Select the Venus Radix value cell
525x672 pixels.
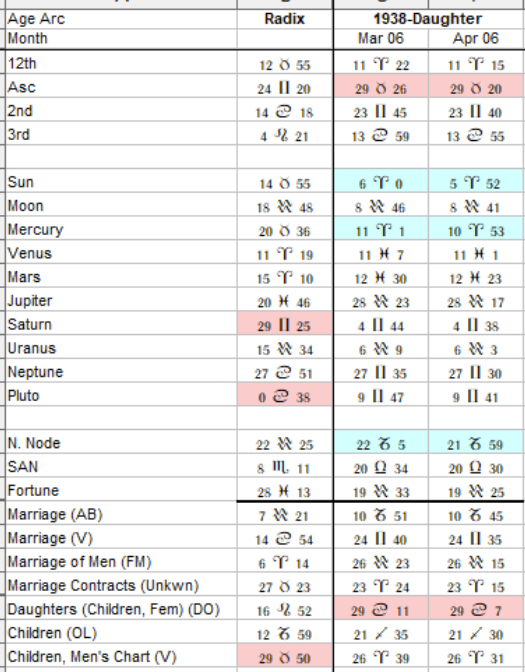pos(285,253)
